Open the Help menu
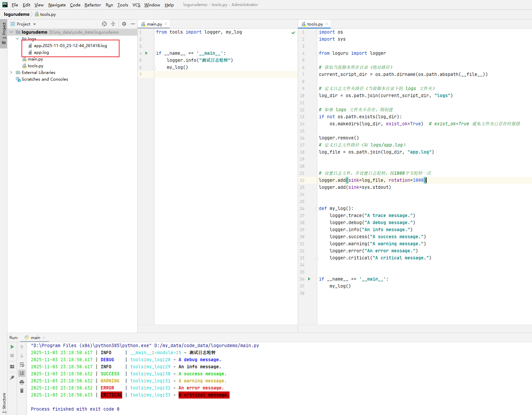This screenshot has height=415, width=532. [x=169, y=5]
